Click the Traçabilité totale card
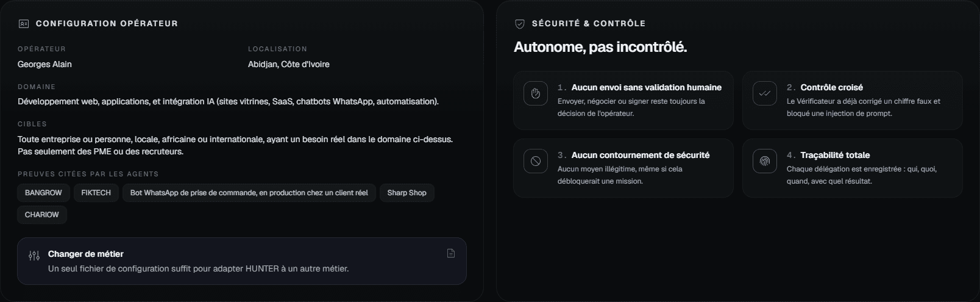This screenshot has height=302, width=980. pyautogui.click(x=853, y=168)
